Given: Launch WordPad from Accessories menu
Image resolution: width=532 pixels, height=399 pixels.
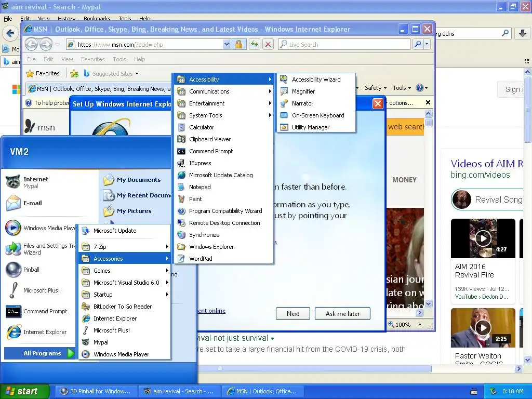Looking at the screenshot, I should (224, 259).
